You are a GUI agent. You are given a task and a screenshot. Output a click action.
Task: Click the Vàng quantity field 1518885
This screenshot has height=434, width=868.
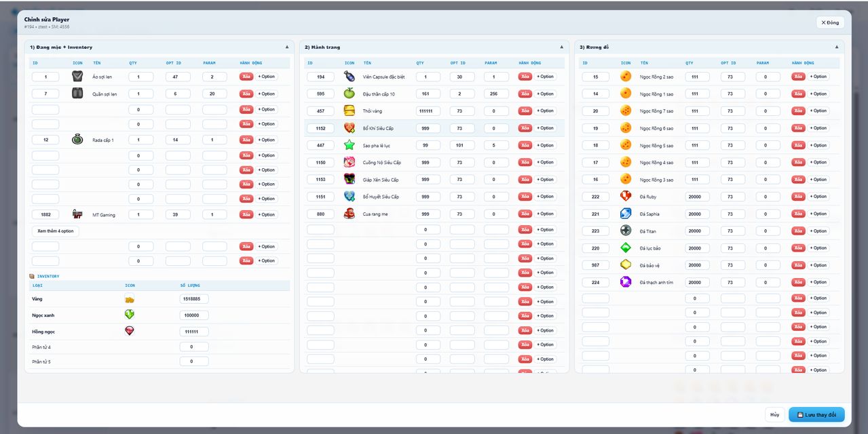click(x=194, y=299)
